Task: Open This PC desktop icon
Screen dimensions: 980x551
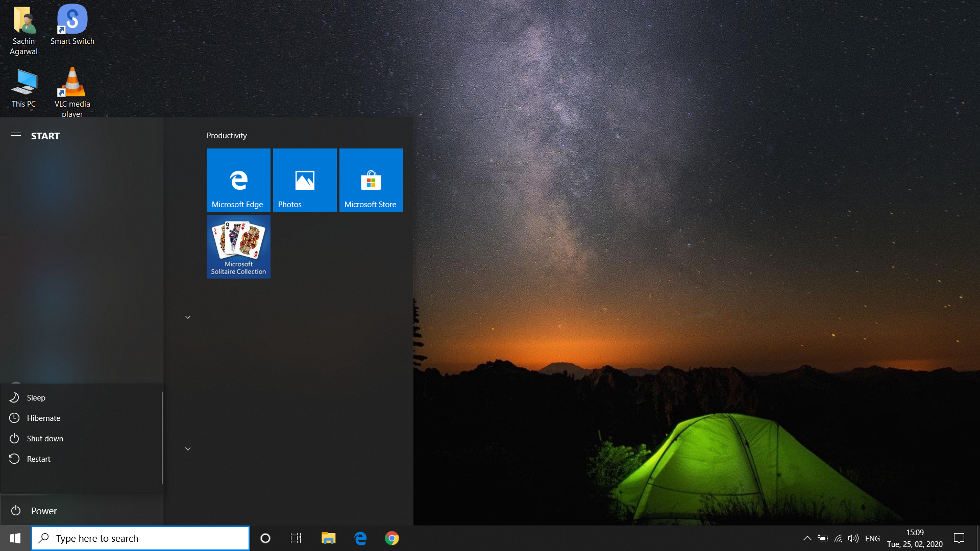Action: pos(23,88)
